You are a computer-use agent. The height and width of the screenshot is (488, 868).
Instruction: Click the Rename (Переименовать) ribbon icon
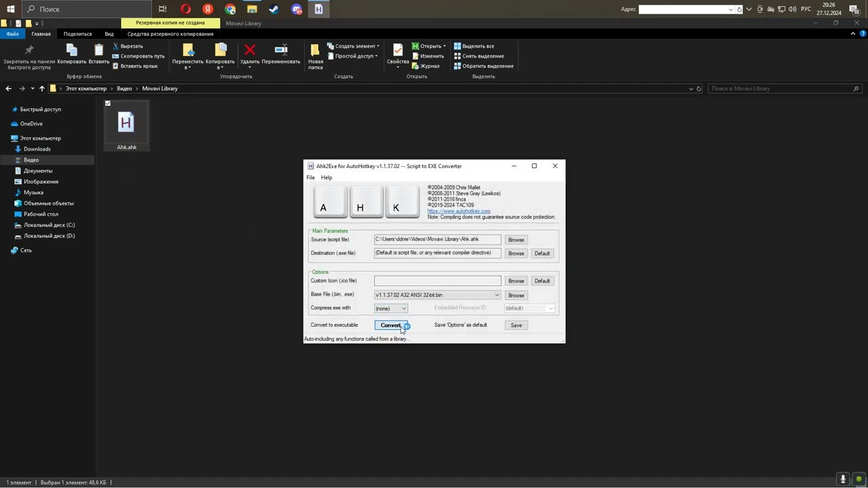click(281, 54)
